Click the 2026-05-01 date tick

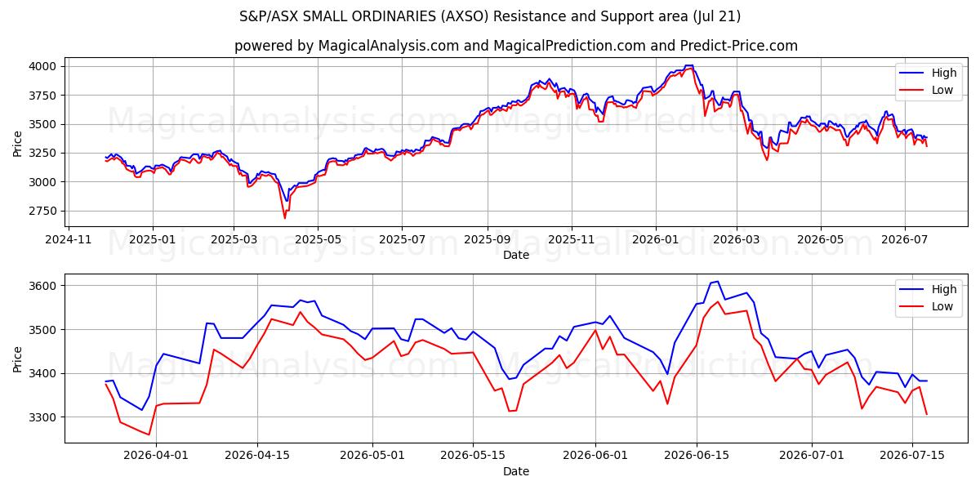pos(373,457)
